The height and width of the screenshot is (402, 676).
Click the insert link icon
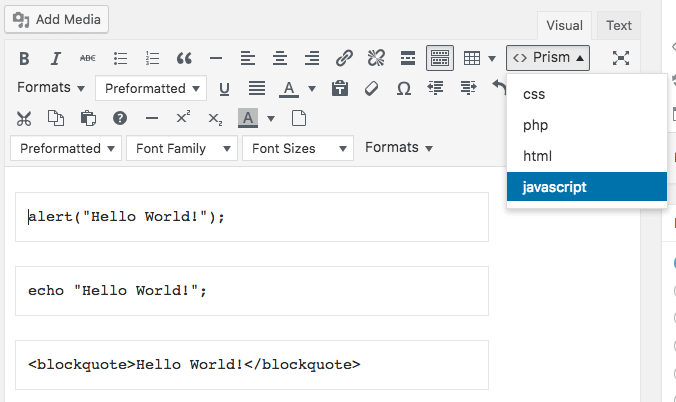tap(344, 58)
